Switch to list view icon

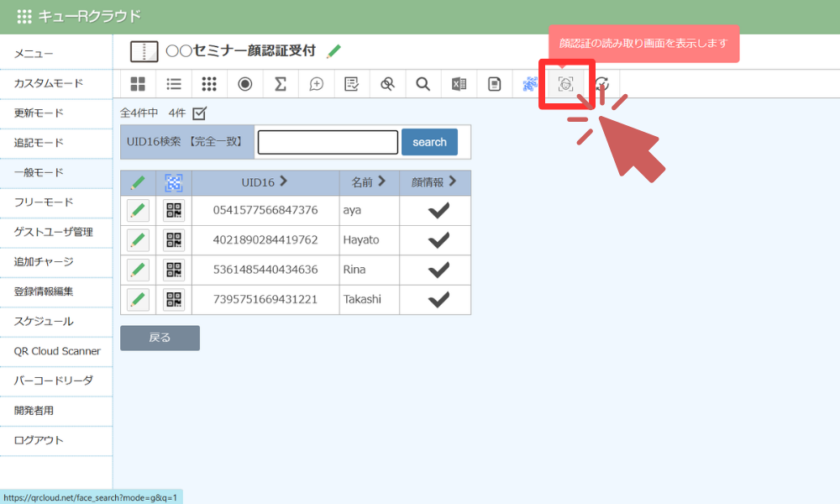point(174,84)
